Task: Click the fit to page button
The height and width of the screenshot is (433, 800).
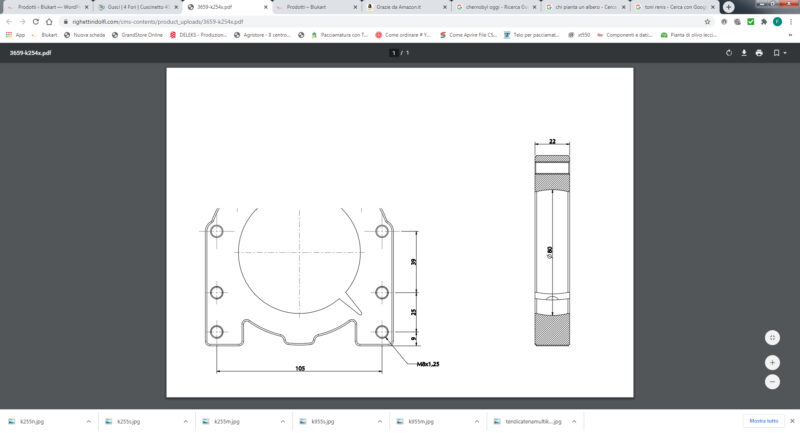Action: [x=772, y=338]
